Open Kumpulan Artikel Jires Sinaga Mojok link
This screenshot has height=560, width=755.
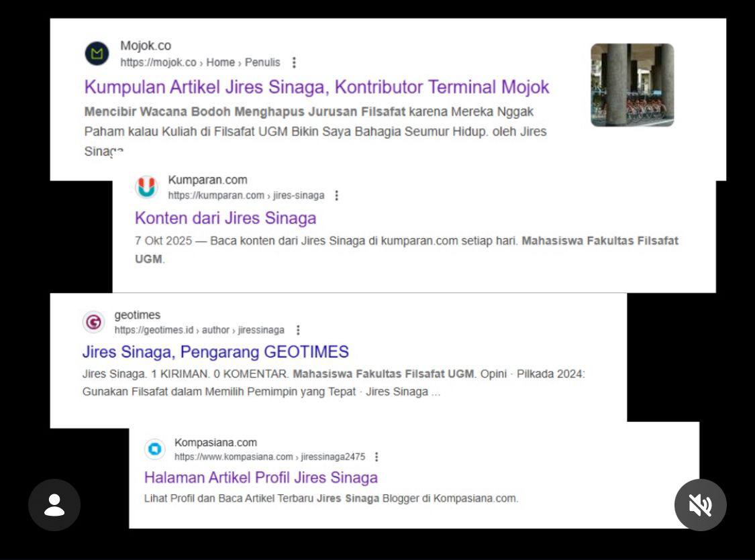tap(317, 87)
